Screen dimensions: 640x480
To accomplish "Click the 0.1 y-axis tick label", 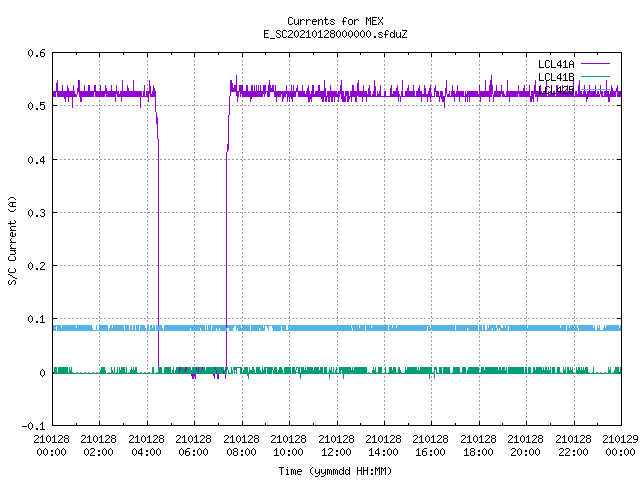I will [36, 319].
